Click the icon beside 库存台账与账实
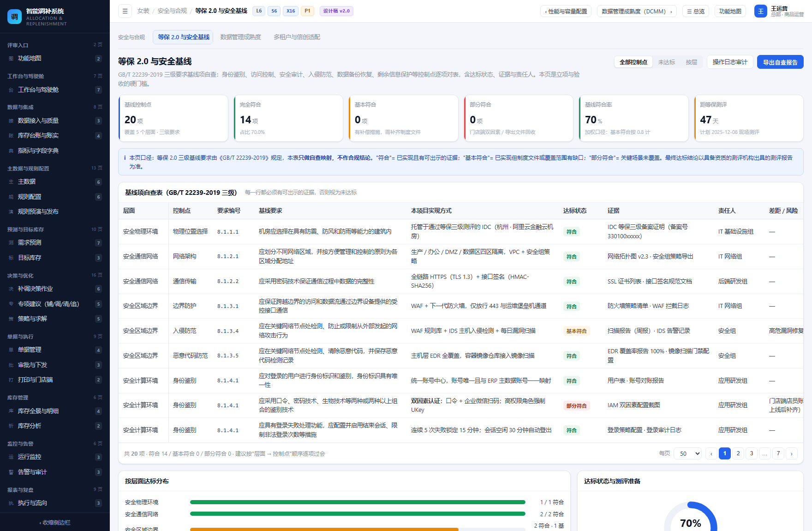Viewport: 812px width, 531px height. pyautogui.click(x=11, y=136)
